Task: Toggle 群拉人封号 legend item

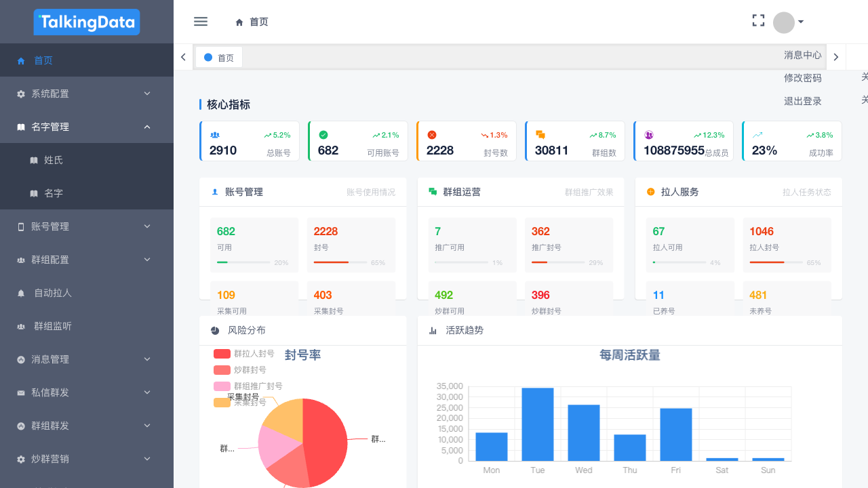Action: pos(244,354)
